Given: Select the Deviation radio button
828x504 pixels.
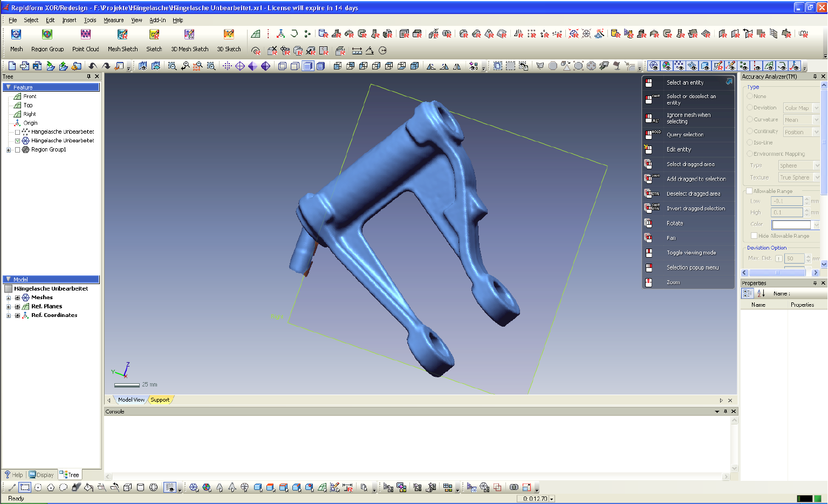Looking at the screenshot, I should coord(750,108).
